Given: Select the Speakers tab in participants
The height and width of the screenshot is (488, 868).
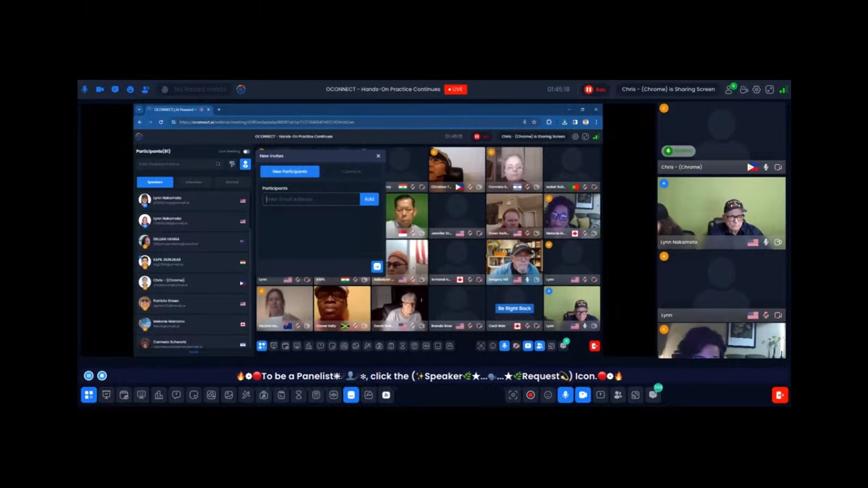Looking at the screenshot, I should pyautogui.click(x=155, y=182).
